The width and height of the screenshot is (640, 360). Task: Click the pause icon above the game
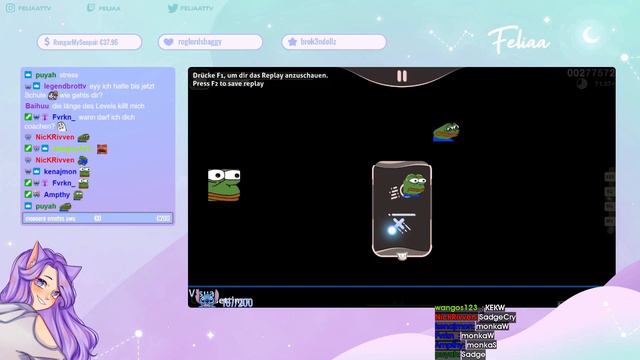402,76
